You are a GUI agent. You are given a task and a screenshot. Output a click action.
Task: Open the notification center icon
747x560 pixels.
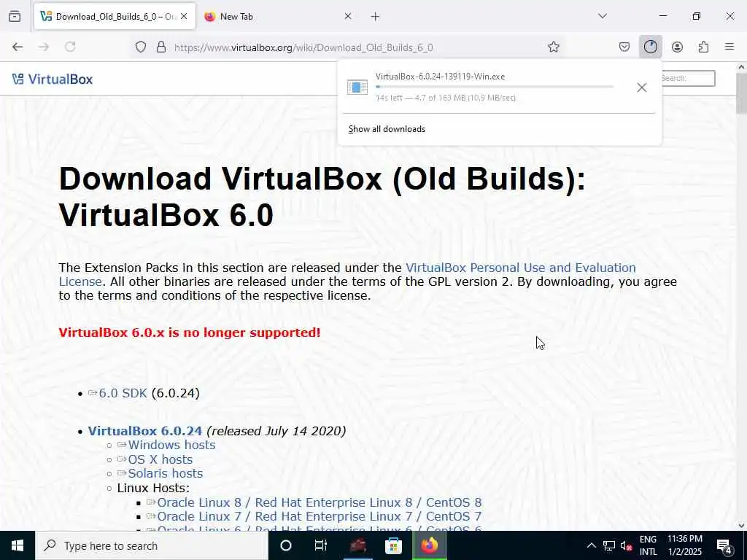click(x=724, y=545)
